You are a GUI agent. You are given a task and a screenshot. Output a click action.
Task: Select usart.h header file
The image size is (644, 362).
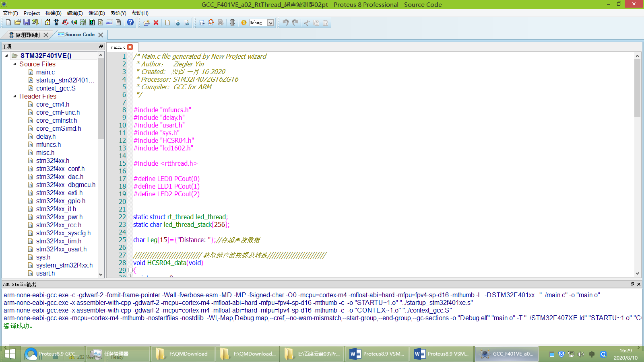[45, 273]
